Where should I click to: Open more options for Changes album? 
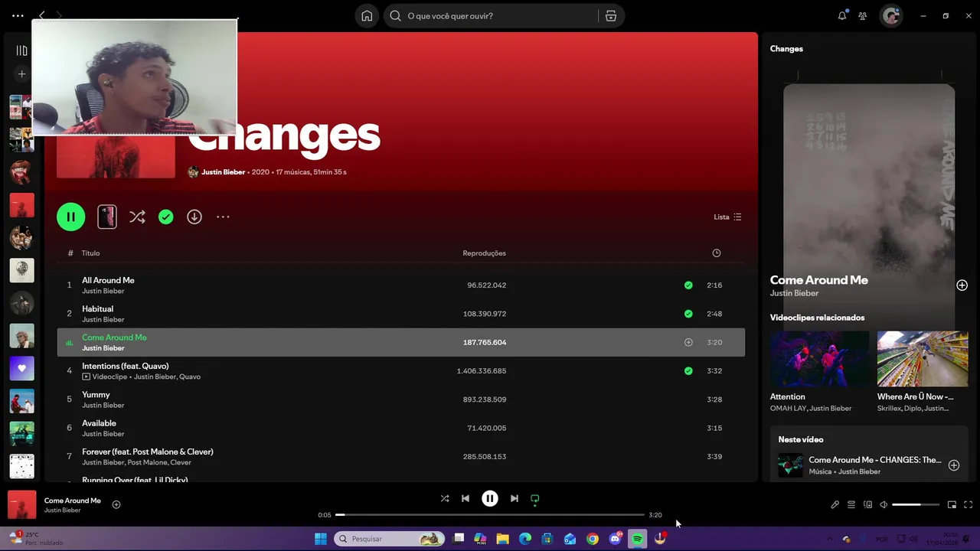(x=223, y=217)
